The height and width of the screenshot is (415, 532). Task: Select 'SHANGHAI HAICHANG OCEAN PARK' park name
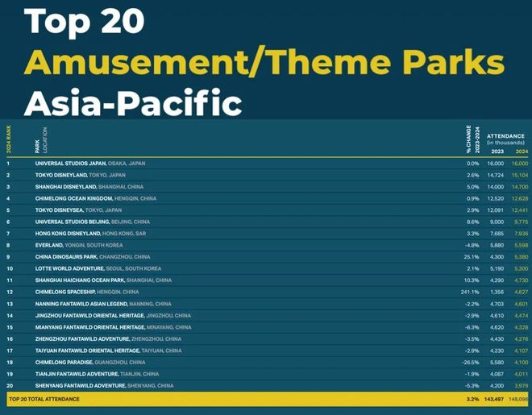pyautogui.click(x=80, y=280)
